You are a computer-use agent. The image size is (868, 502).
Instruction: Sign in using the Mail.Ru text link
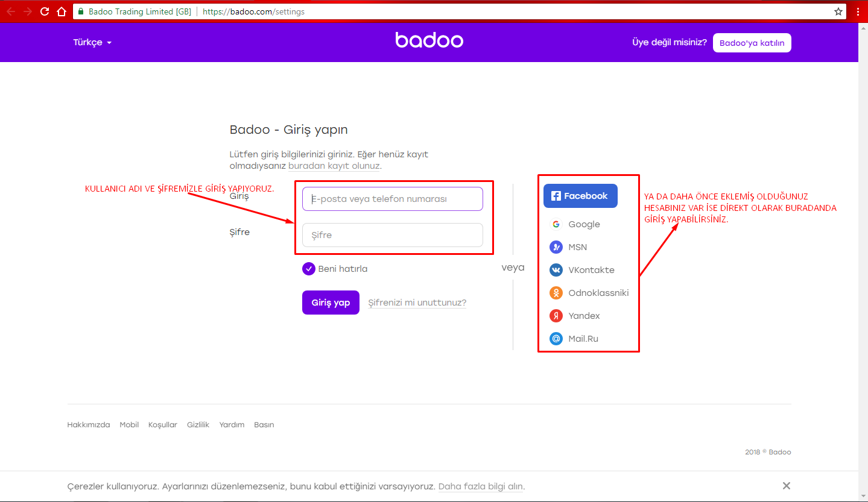point(583,339)
